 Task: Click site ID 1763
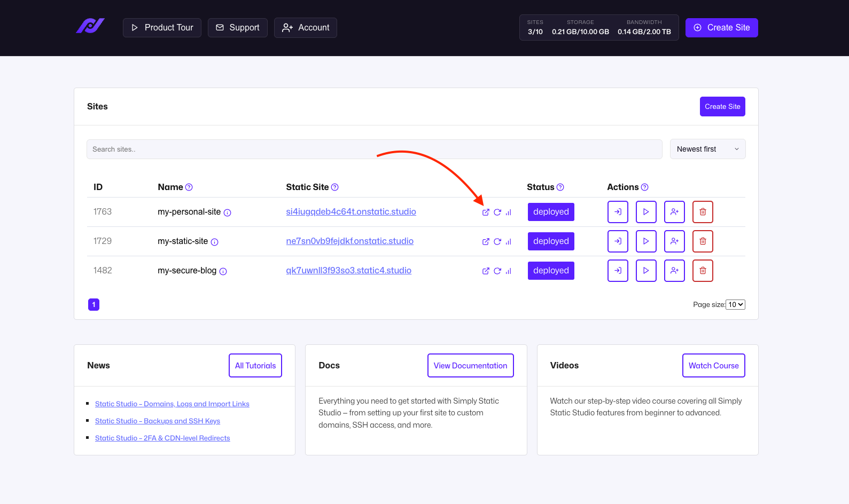click(x=103, y=212)
